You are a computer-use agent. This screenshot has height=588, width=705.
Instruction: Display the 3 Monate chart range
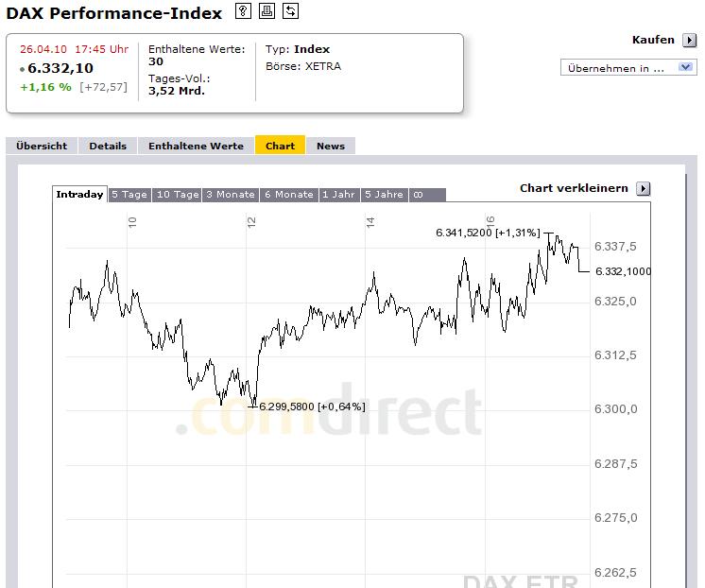pos(231,195)
